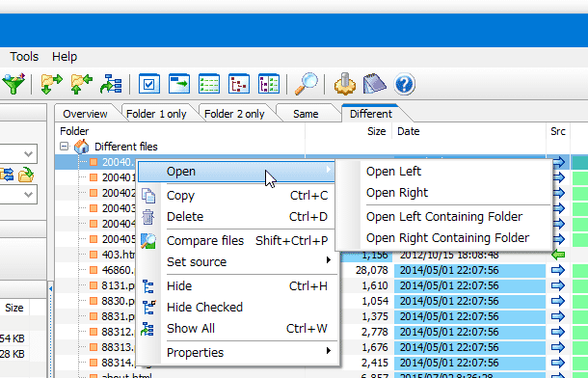Select Open Right Containing Folder

tap(444, 238)
